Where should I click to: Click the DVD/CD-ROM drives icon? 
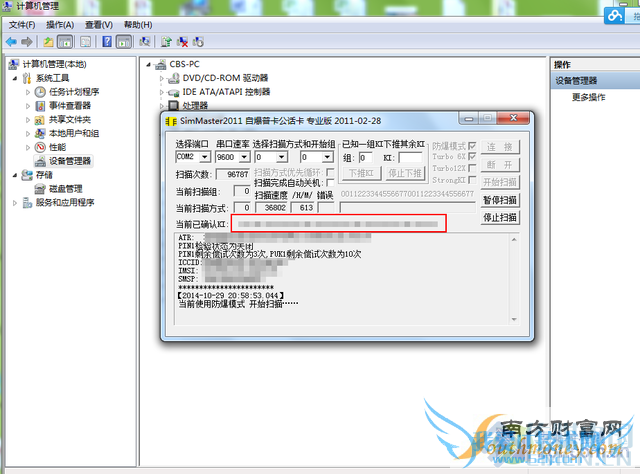point(174,78)
